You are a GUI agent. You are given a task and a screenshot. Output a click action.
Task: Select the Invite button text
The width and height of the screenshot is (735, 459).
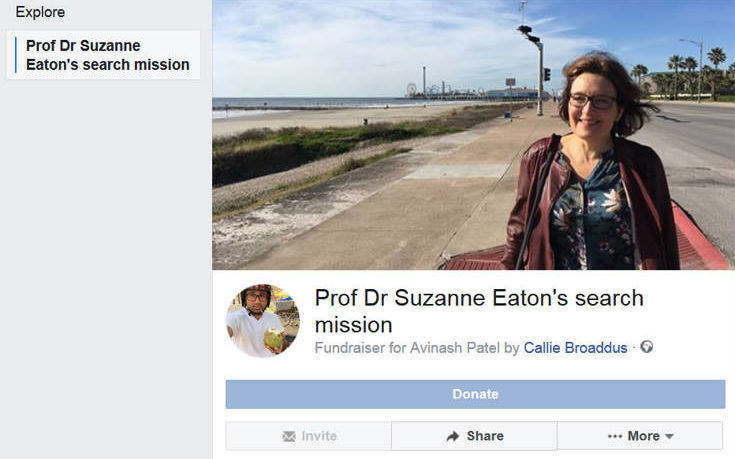point(319,436)
